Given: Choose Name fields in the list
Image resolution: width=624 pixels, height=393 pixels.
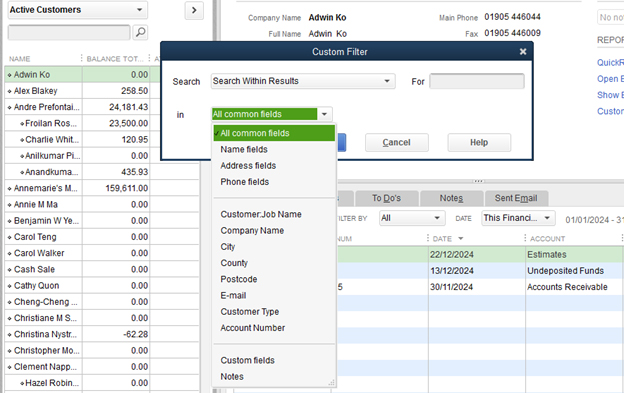Looking at the screenshot, I should [244, 150].
